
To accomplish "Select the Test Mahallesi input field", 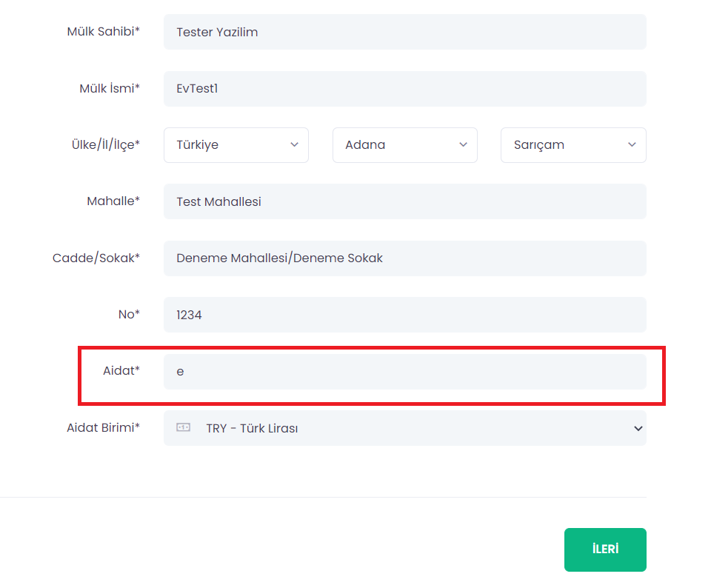I will pos(404,201).
